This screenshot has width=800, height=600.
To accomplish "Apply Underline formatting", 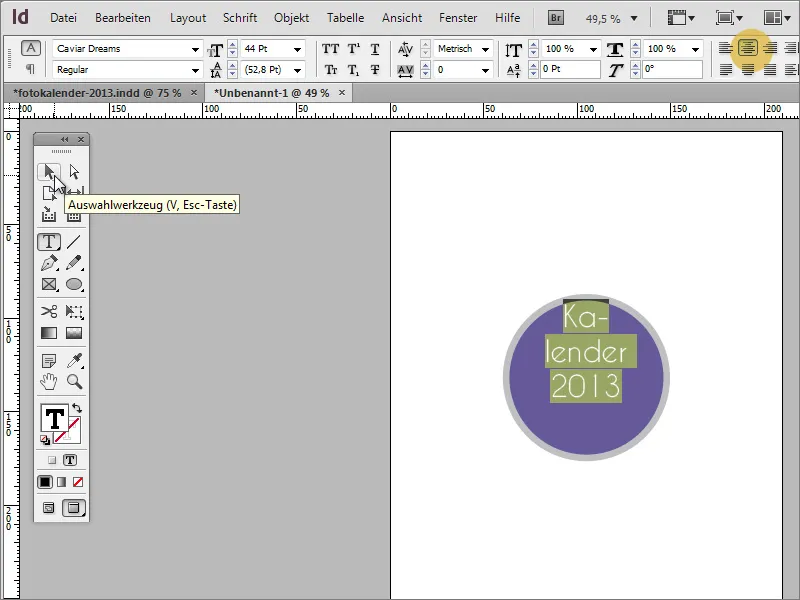I will pyautogui.click(x=375, y=49).
